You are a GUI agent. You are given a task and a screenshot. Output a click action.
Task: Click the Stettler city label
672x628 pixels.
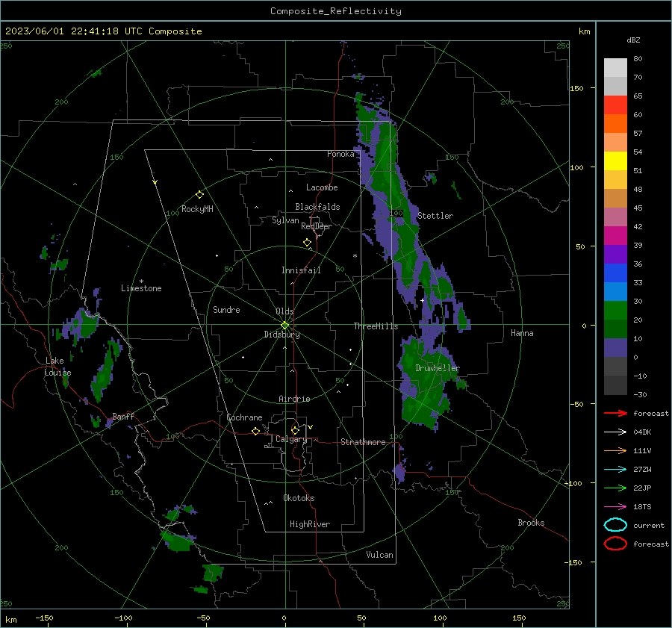(x=435, y=216)
